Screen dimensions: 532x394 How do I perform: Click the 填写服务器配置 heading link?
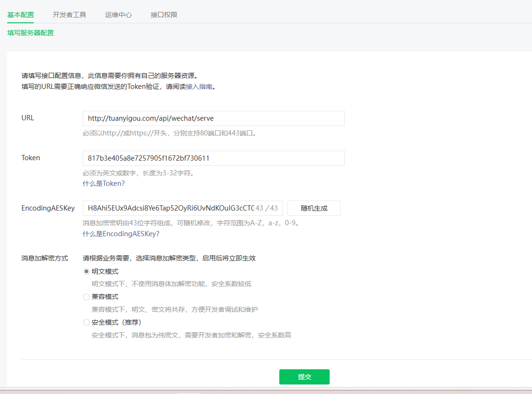pos(30,33)
